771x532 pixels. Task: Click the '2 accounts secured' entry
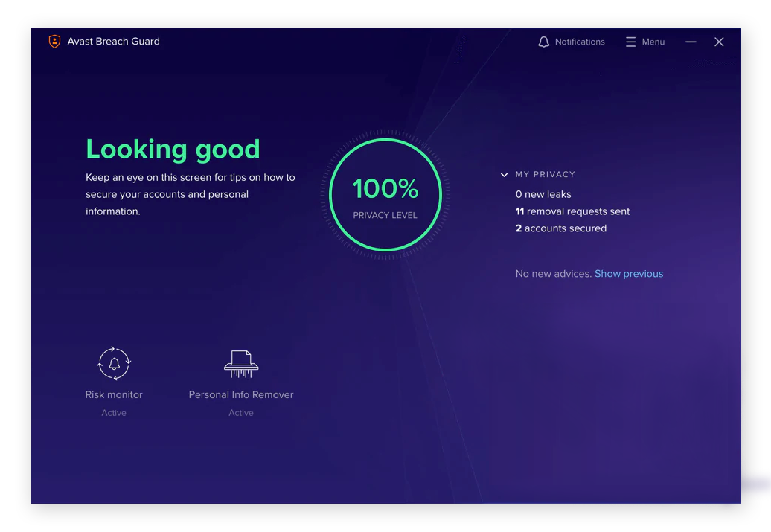pos(561,228)
